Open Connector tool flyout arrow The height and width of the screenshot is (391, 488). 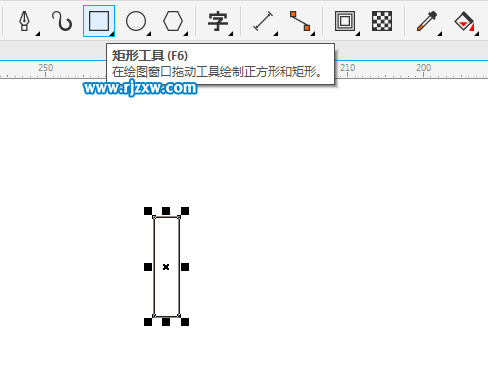(313, 34)
